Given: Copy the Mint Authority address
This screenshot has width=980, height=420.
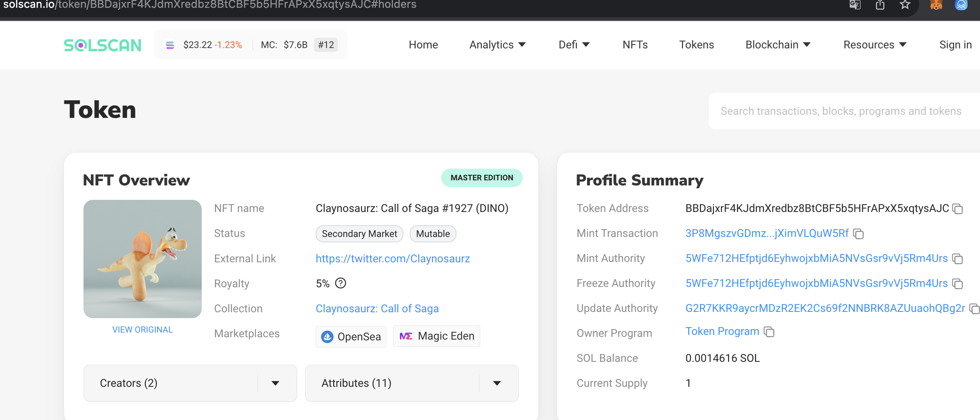Looking at the screenshot, I should pyautogui.click(x=957, y=259).
